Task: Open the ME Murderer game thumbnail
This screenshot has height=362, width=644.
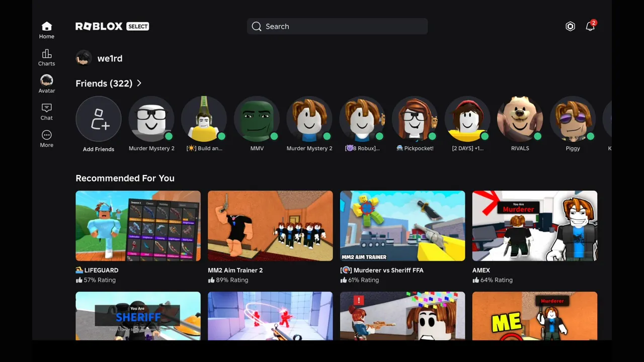Action: point(535,316)
